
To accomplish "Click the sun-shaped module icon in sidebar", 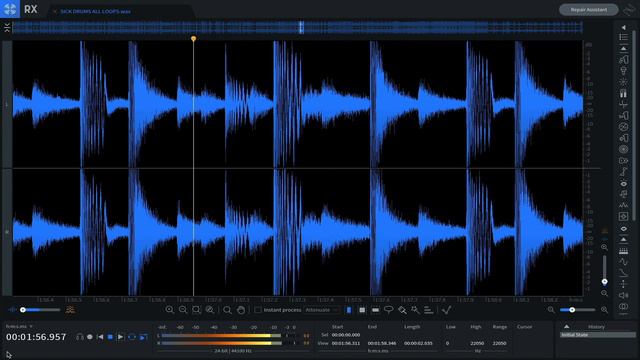I will tap(623, 82).
